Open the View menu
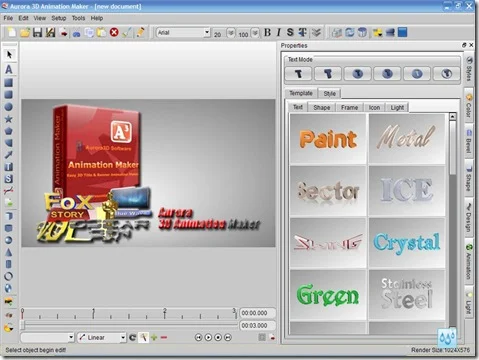Image resolution: width=479 pixels, height=360 pixels. pyautogui.click(x=40, y=18)
